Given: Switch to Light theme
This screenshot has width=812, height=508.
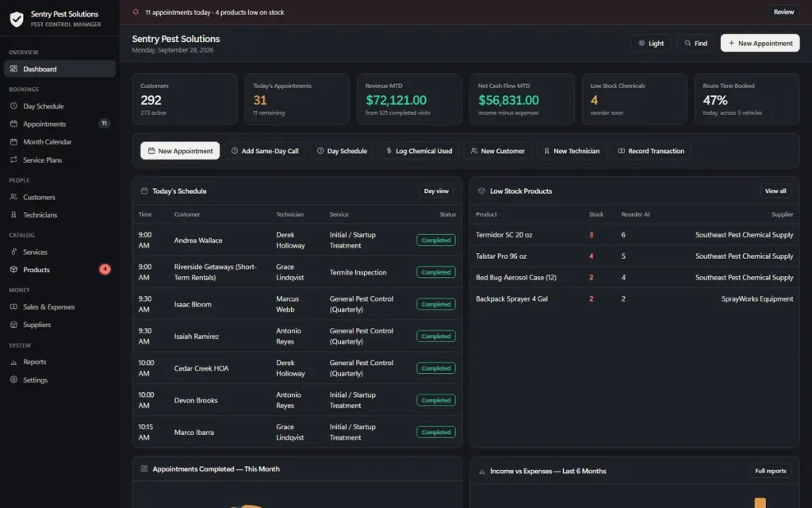Looking at the screenshot, I should [x=651, y=43].
